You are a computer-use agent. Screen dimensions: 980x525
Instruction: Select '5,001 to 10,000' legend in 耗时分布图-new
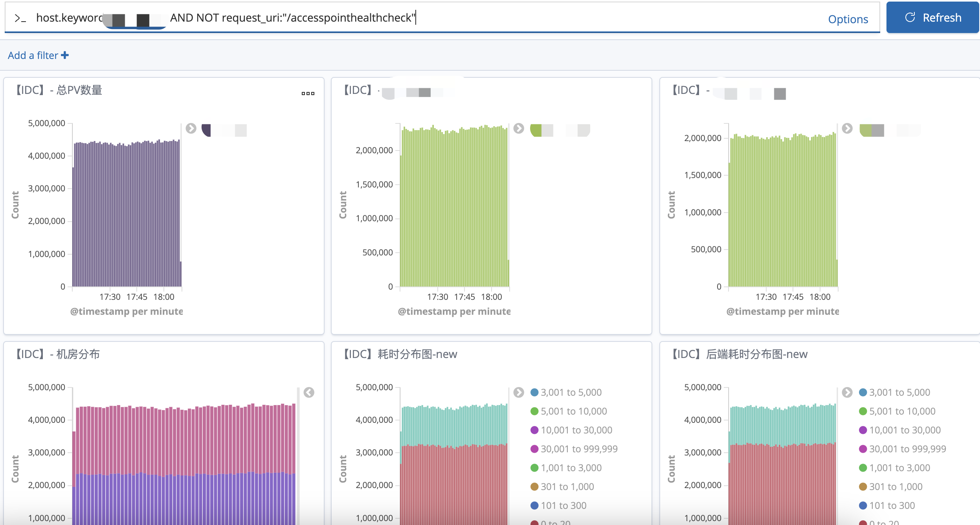(x=569, y=411)
